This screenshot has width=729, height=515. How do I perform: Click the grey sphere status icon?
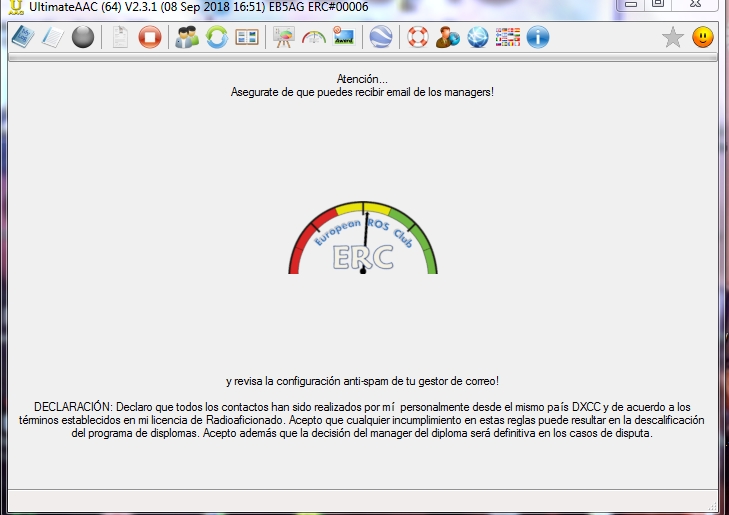83,37
